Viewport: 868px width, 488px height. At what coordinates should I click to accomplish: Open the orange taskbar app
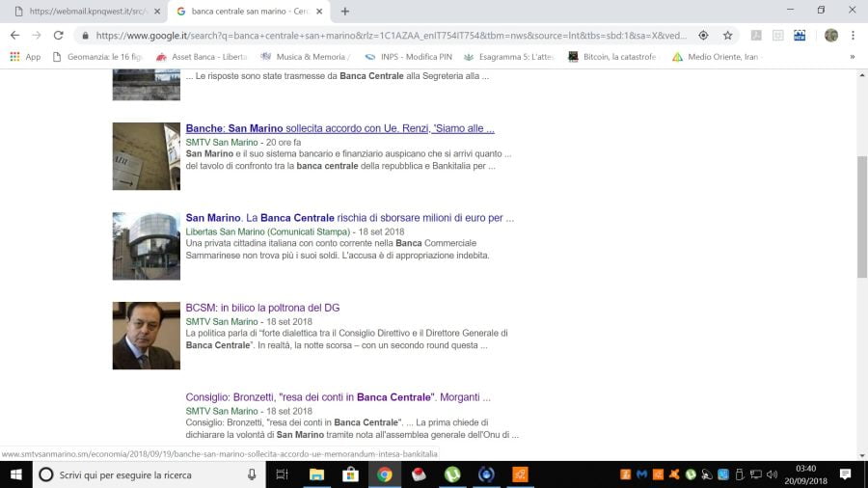pyautogui.click(x=520, y=474)
